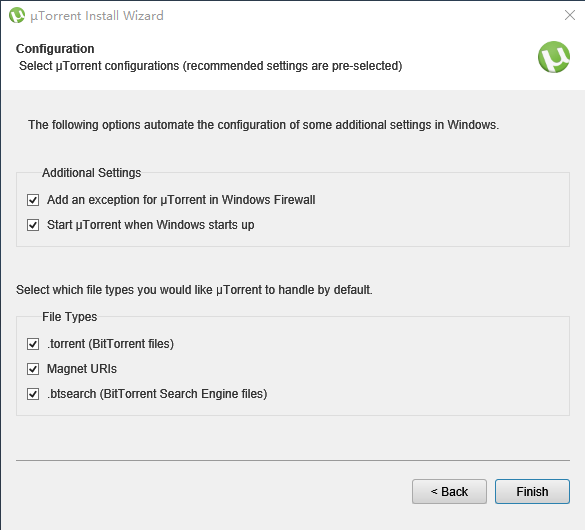Click the '.btsearch (BitTorrent Search Engine files)' label text
The width and height of the screenshot is (585, 530).
(x=157, y=394)
